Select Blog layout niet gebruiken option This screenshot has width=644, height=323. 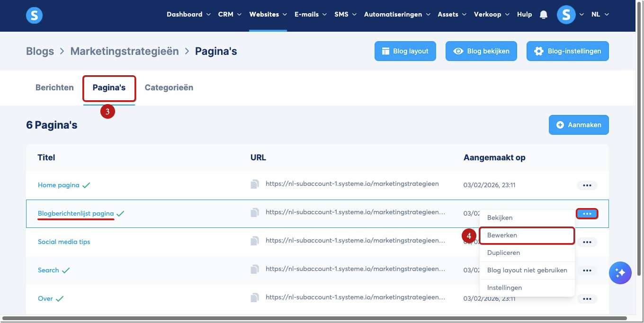[x=527, y=271]
